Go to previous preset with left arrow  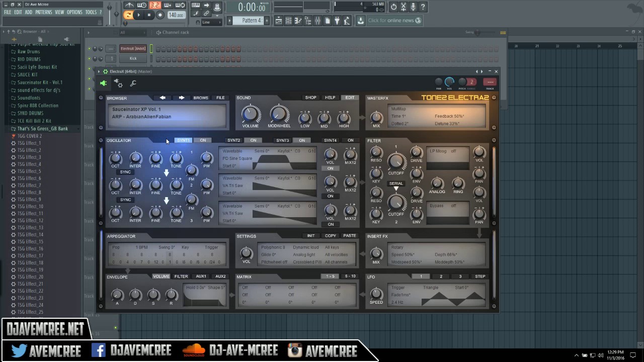point(163,98)
